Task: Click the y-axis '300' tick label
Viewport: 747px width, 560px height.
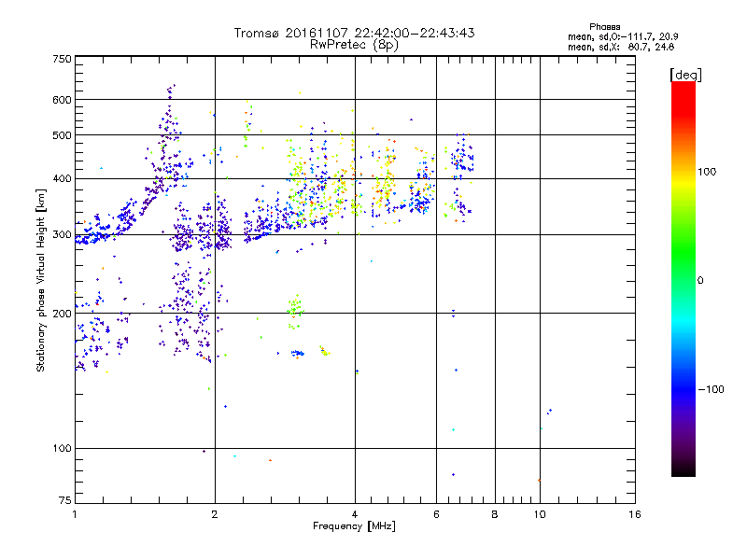Action: click(x=62, y=234)
